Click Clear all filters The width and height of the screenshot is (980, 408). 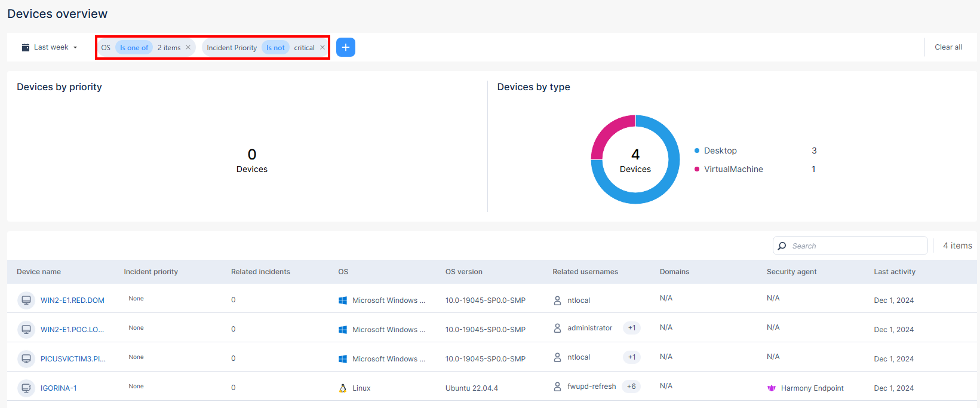coord(948,47)
